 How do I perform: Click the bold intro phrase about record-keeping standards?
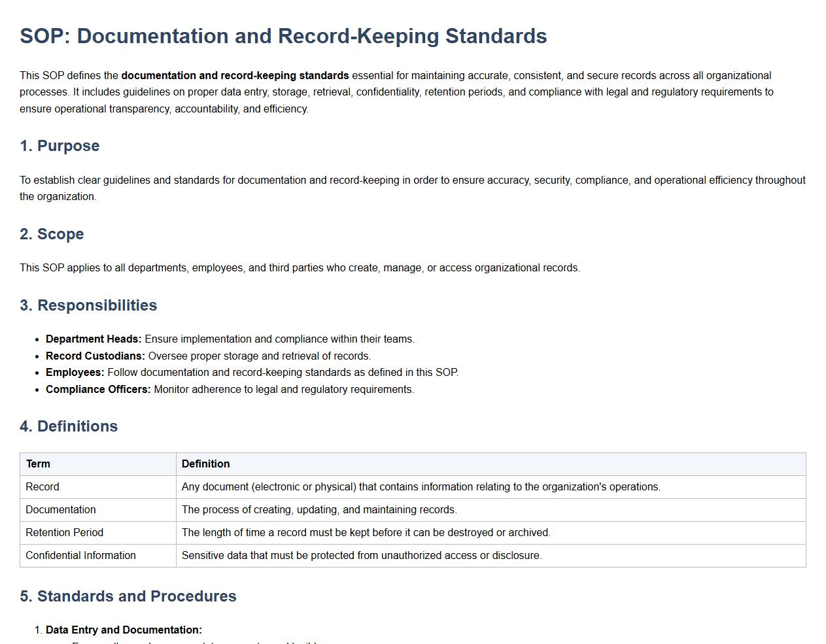[x=235, y=76]
